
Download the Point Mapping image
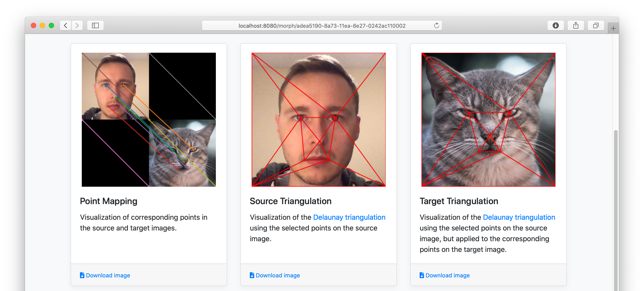coord(105,275)
